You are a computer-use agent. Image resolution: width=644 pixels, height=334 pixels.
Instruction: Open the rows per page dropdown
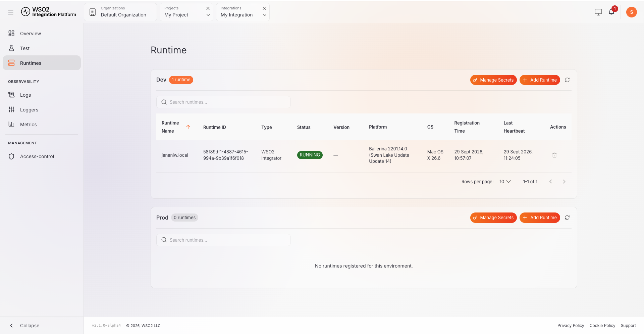505,182
